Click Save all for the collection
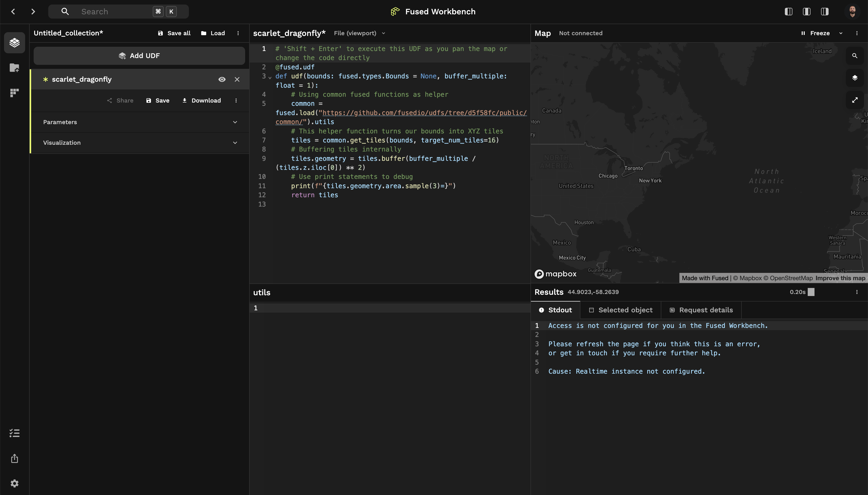Screen dimensions: 868x495 pos(174,33)
